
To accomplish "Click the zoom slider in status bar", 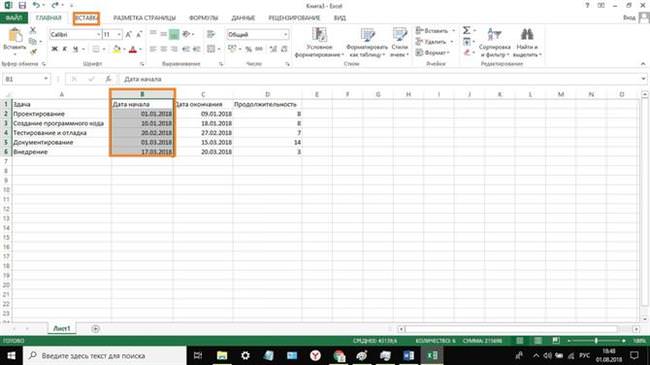I will coord(596,341).
